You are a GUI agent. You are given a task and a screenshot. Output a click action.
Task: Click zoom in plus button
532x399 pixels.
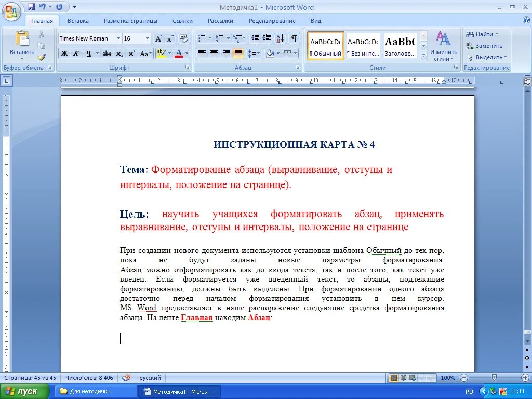[525, 378]
